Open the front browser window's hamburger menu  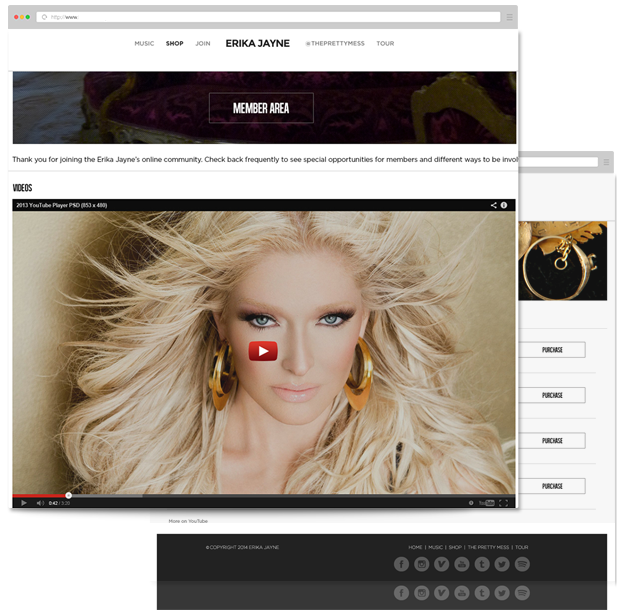tap(509, 17)
